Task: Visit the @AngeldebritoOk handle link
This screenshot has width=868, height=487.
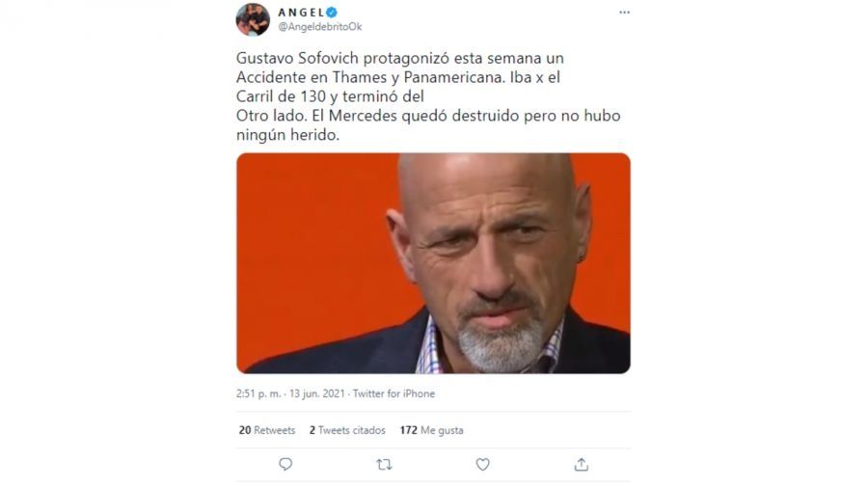Action: (319, 27)
